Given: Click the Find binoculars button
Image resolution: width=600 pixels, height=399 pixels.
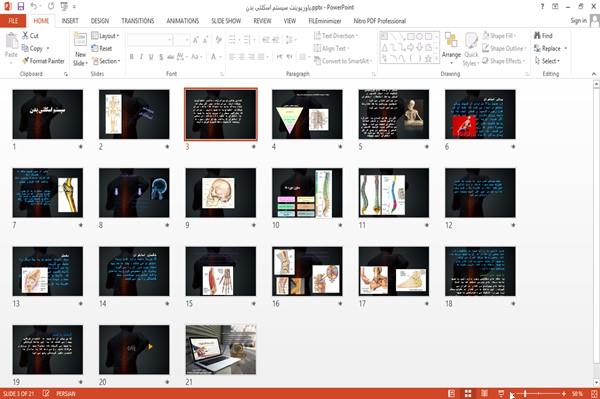Looking at the screenshot, I should pyautogui.click(x=543, y=36).
